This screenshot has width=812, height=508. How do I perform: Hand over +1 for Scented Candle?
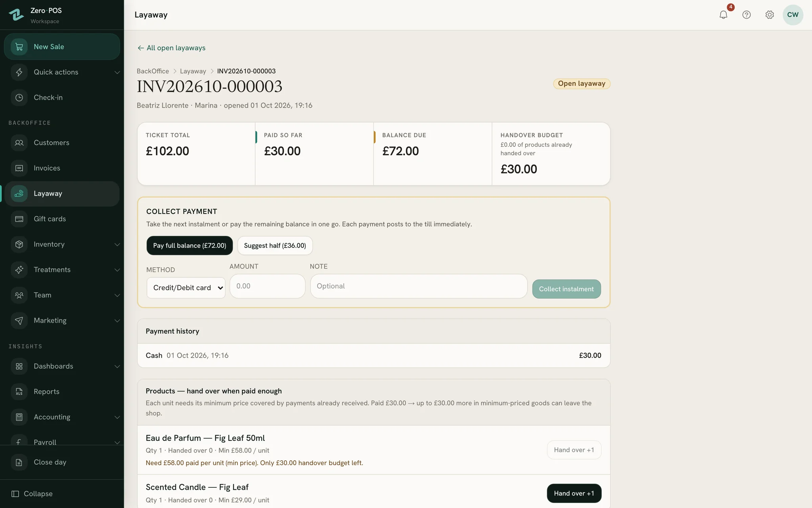[574, 493]
